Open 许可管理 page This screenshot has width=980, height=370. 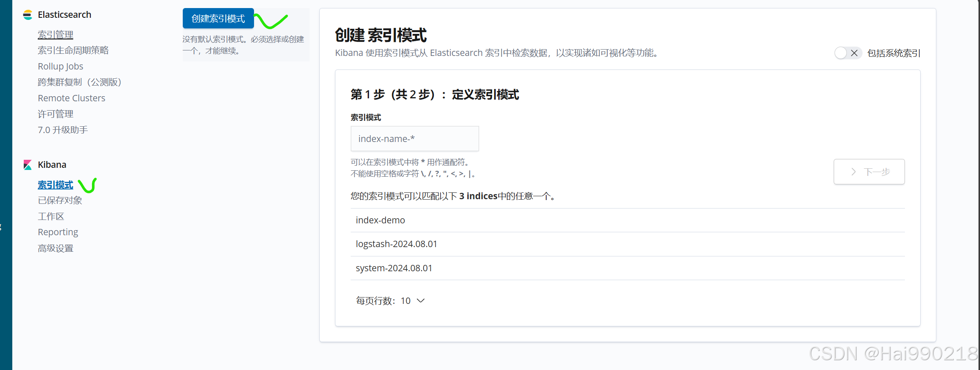56,114
